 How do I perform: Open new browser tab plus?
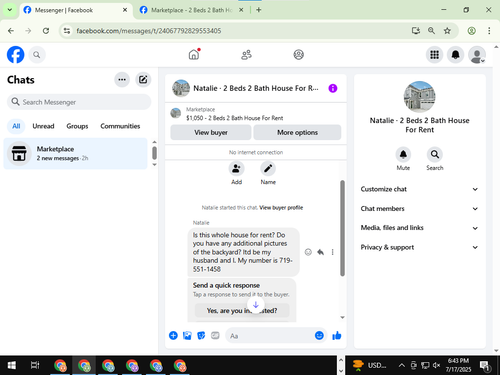259,10
